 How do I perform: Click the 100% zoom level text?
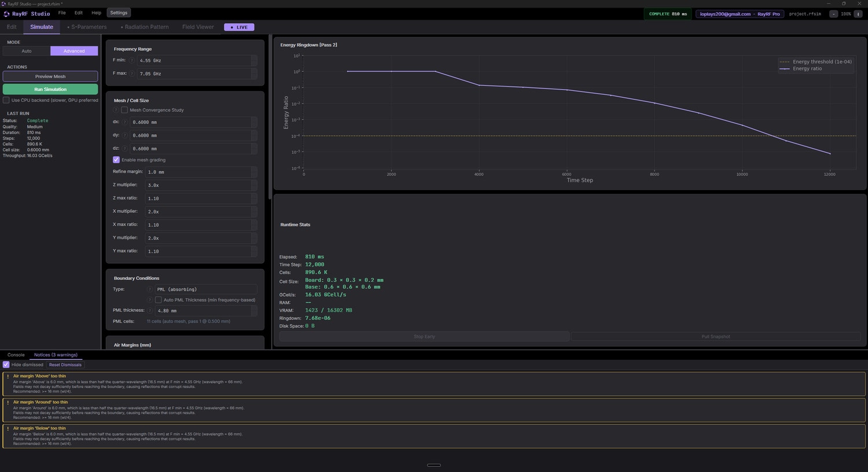point(846,14)
